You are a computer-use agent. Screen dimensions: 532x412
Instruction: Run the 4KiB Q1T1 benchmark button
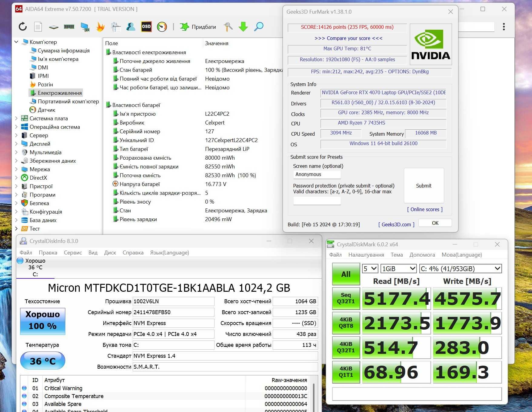[x=346, y=372]
